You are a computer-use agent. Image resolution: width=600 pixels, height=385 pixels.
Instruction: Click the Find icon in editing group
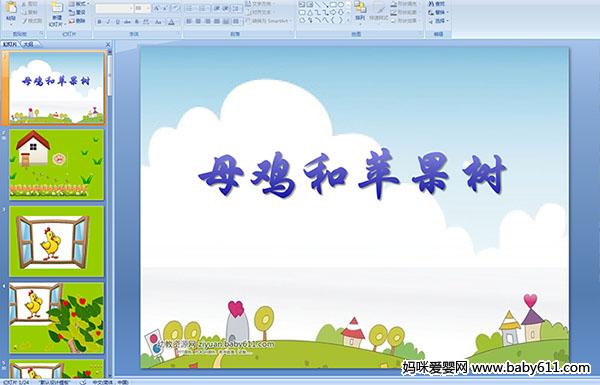[437, 4]
